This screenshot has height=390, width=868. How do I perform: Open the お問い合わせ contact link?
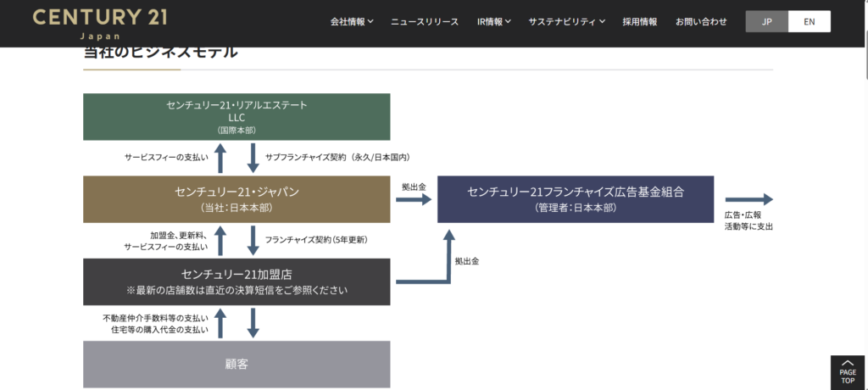(701, 22)
